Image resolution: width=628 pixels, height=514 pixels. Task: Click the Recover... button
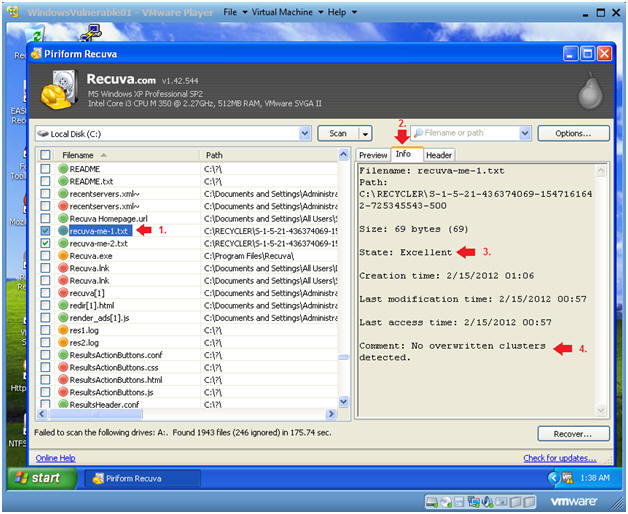click(573, 434)
